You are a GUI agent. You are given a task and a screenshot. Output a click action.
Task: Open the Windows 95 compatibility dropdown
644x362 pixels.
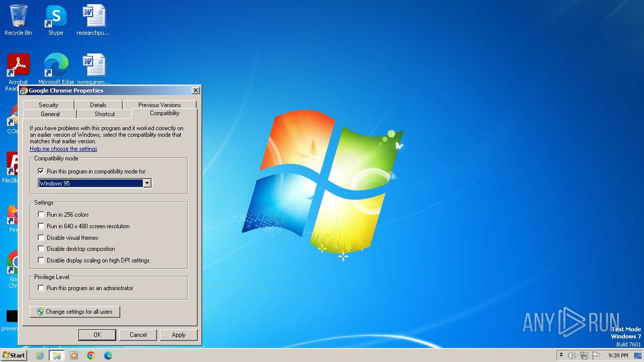coord(95,184)
